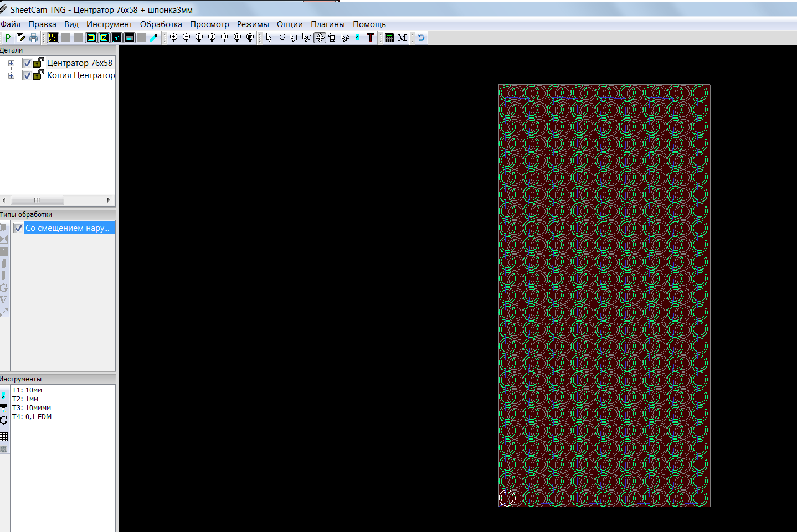Click the cyan drill bit toolbar icon

[358, 38]
